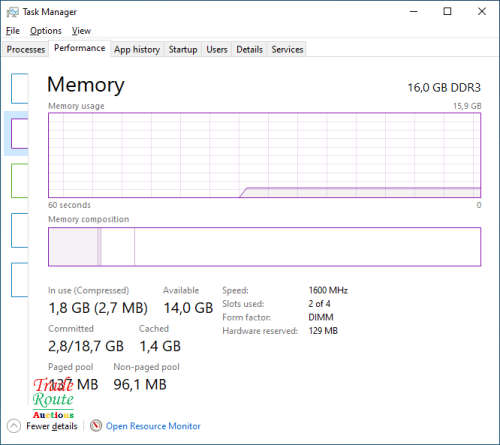Screen dimensions: 500x445
Task: Select the purple Memory sidebar thumbnail
Action: point(20,133)
